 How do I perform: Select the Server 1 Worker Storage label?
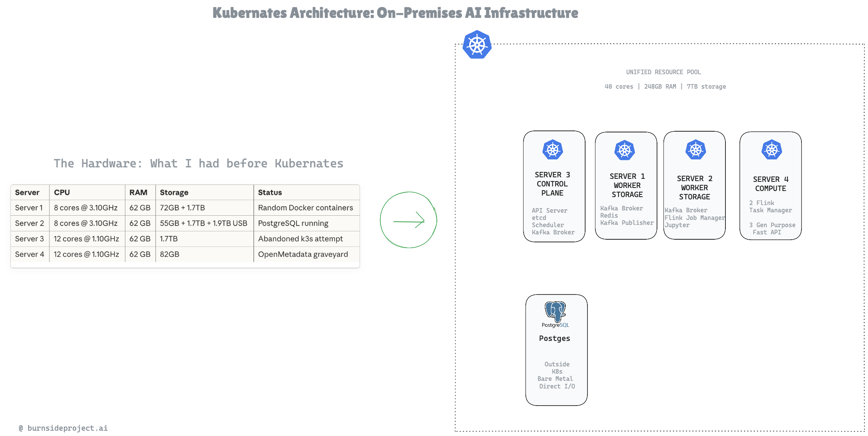point(627,185)
